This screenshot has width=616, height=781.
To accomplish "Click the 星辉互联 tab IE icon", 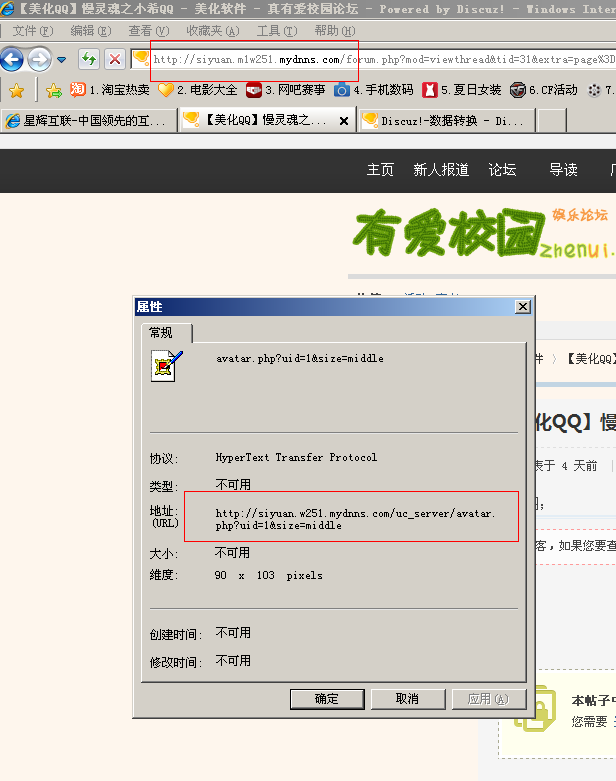I will click(12, 121).
